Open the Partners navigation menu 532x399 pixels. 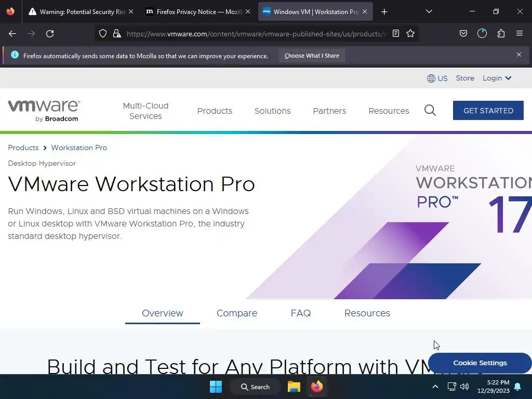[329, 111]
